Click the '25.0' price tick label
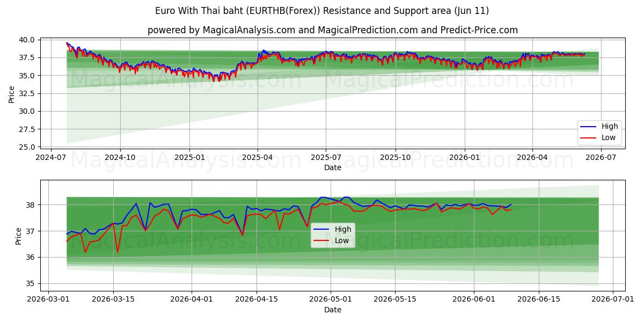This screenshot has width=644, height=322. [28, 147]
